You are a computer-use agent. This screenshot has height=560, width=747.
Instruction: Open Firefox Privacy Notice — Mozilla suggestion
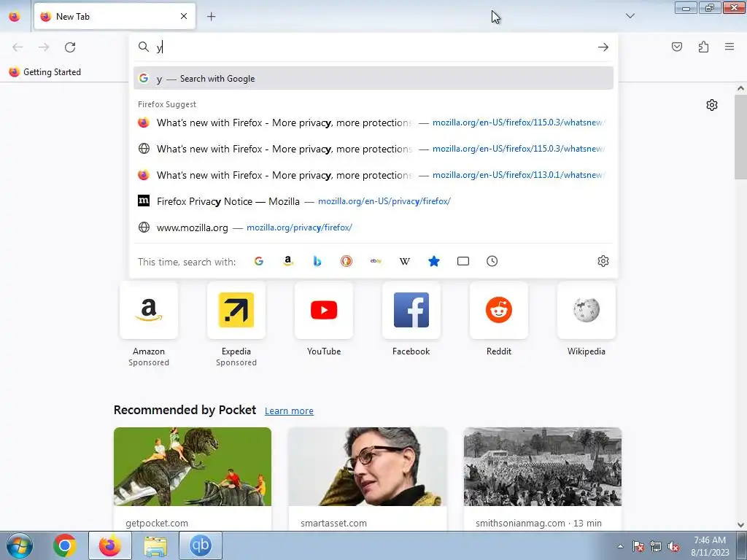click(373, 201)
